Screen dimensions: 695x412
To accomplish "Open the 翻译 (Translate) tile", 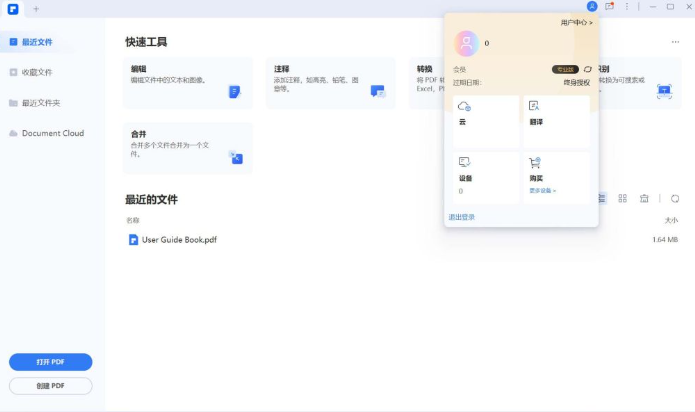I will (x=556, y=120).
